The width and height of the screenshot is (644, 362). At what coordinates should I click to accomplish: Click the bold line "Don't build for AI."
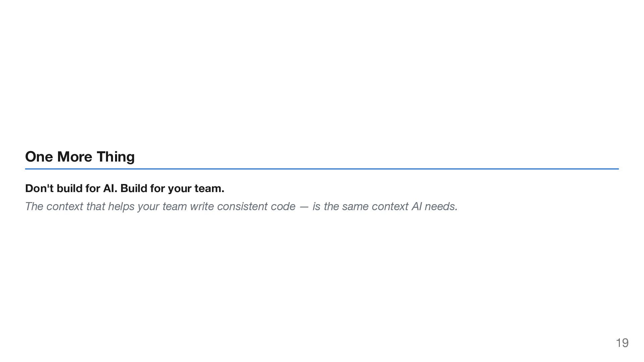coord(71,188)
